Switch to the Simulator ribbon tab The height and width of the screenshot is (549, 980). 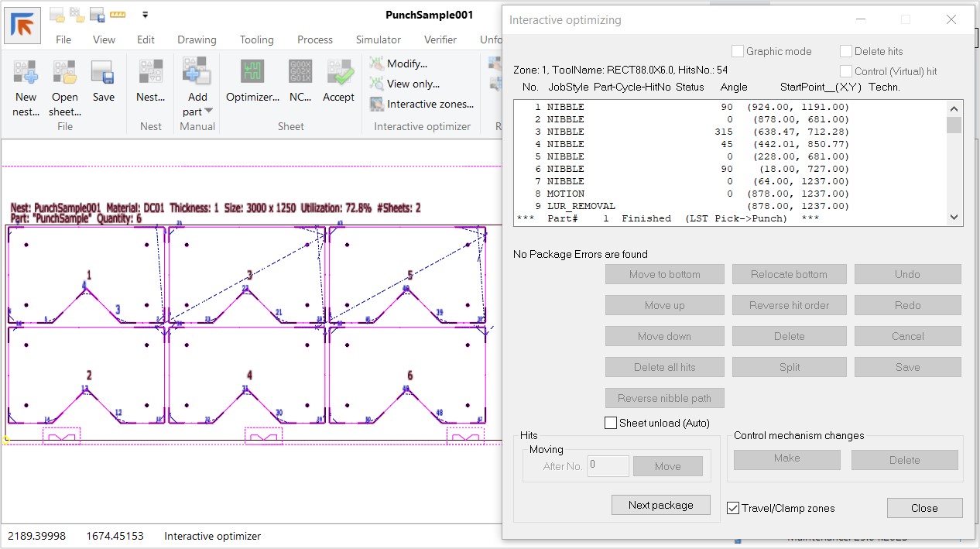click(x=378, y=39)
